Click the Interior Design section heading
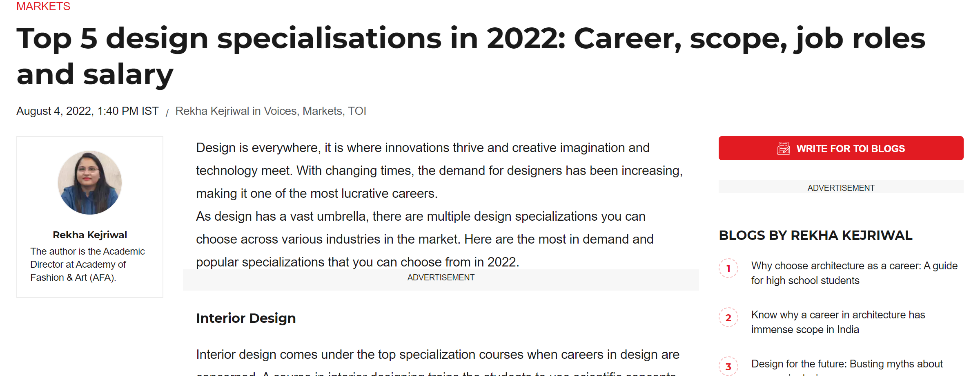 coord(246,318)
